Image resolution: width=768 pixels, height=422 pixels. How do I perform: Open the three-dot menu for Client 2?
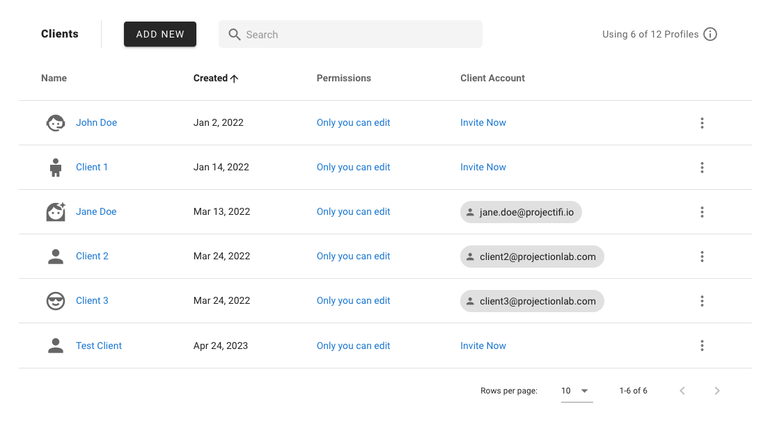click(702, 256)
